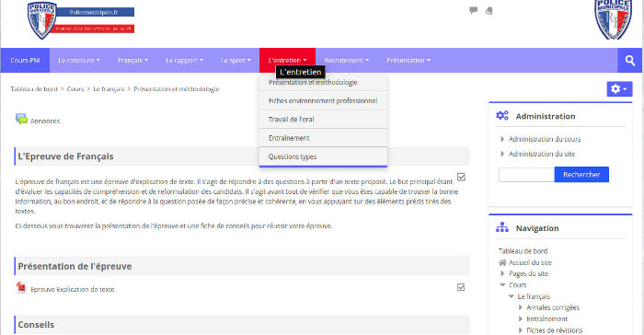644x335 pixels.
Task: Click the PDF icon of Epreuve Explication de texte
Action: point(21,288)
